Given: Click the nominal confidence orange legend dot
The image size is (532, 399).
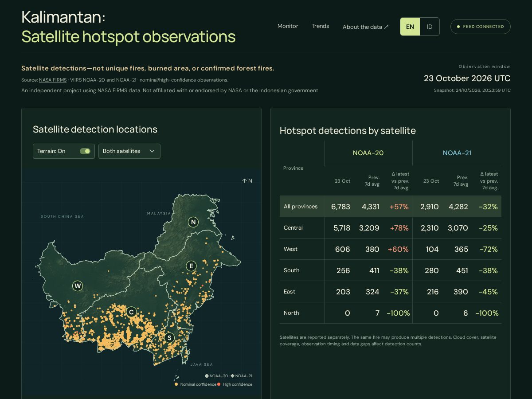Looking at the screenshot, I should coord(176,384).
